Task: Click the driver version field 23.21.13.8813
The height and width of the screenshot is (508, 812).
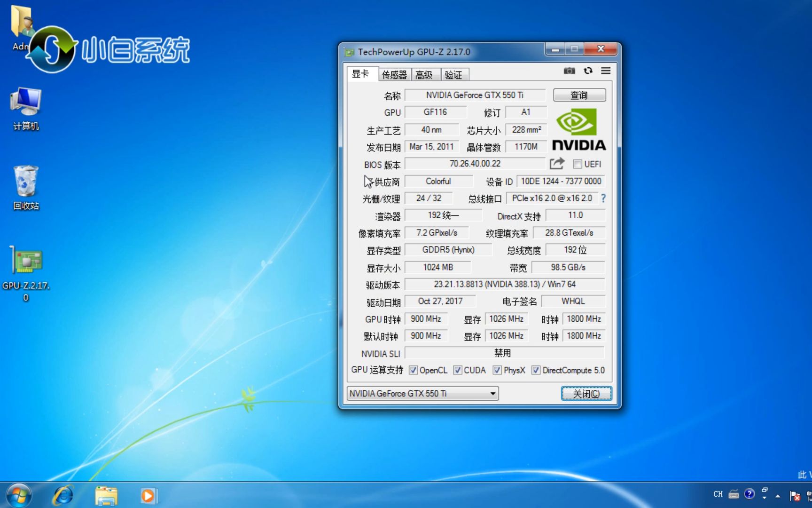Action: coord(505,284)
